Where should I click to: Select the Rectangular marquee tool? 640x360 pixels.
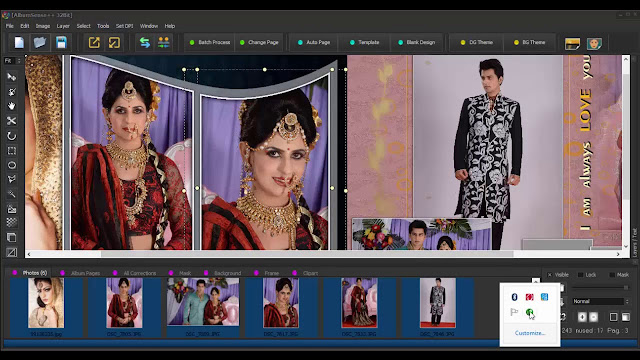click(11, 151)
